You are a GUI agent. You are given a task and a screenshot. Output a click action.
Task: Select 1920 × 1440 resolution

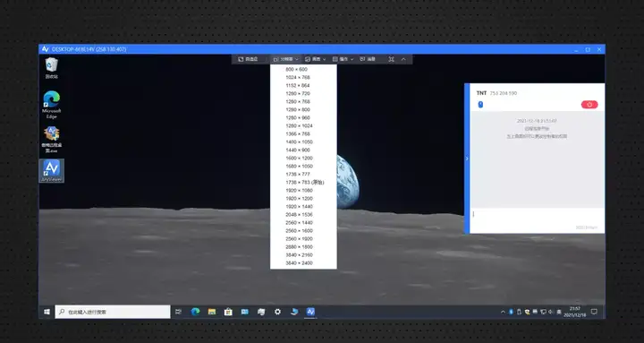coord(303,207)
